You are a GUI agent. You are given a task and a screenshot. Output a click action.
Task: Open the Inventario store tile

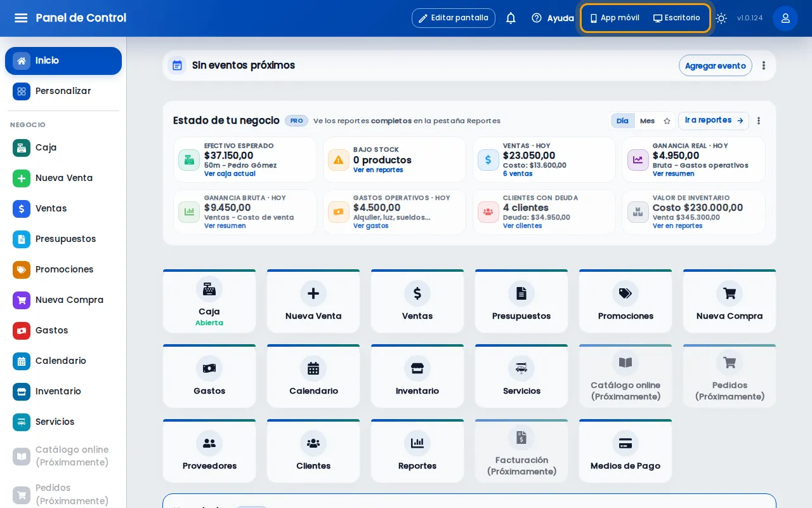pyautogui.click(x=417, y=376)
